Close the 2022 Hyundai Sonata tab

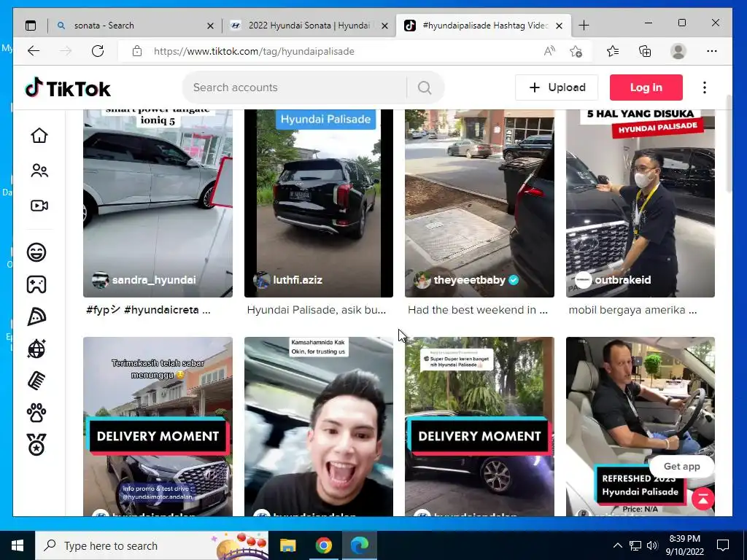[385, 26]
